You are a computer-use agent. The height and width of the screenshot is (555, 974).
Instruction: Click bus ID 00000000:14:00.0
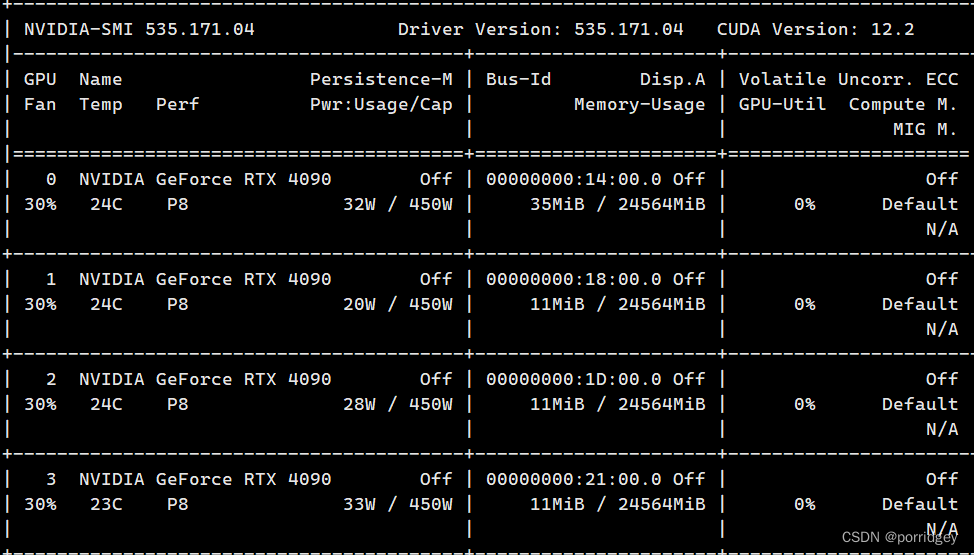[x=573, y=180]
